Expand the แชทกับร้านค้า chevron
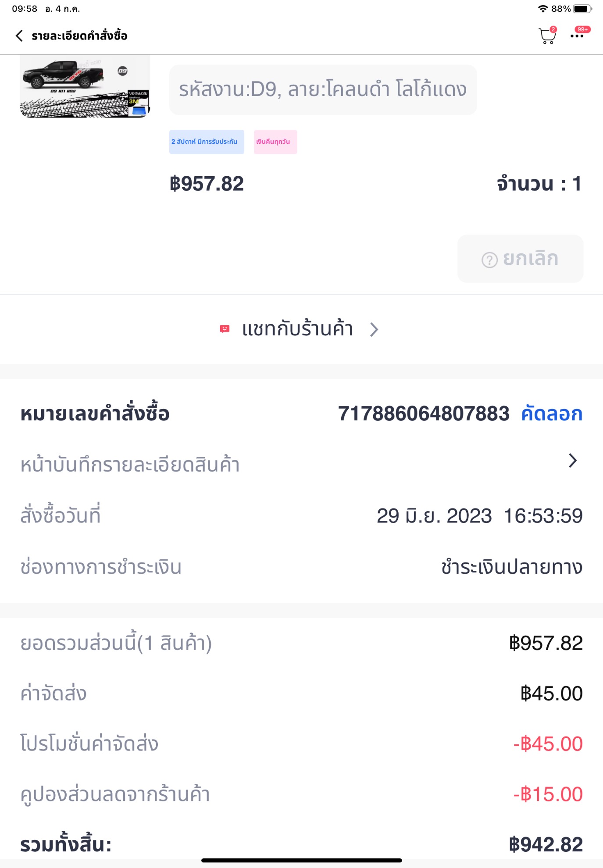 pyautogui.click(x=374, y=329)
